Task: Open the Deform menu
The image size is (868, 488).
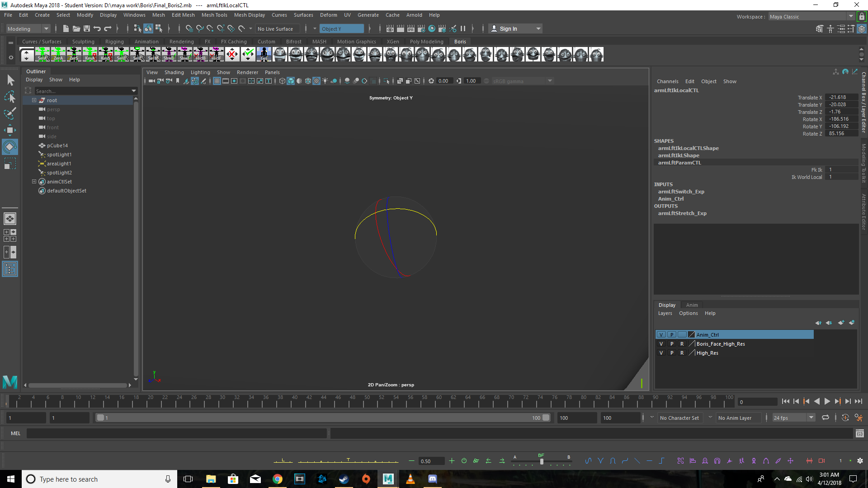Action: point(329,15)
